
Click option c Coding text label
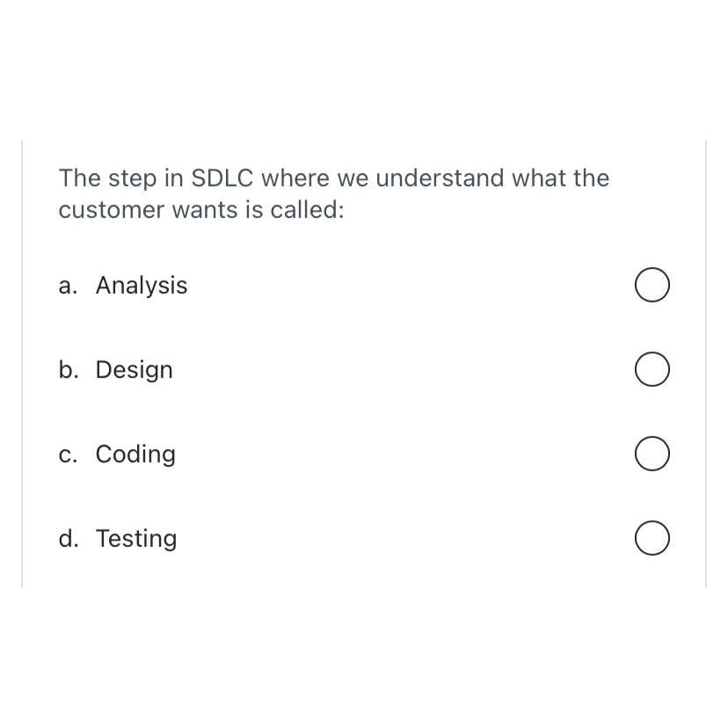pos(135,454)
